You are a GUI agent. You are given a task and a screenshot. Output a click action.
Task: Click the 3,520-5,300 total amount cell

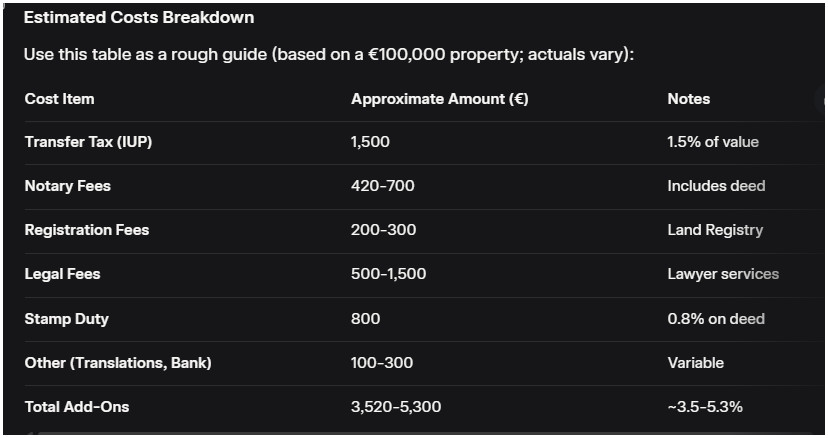(x=396, y=407)
